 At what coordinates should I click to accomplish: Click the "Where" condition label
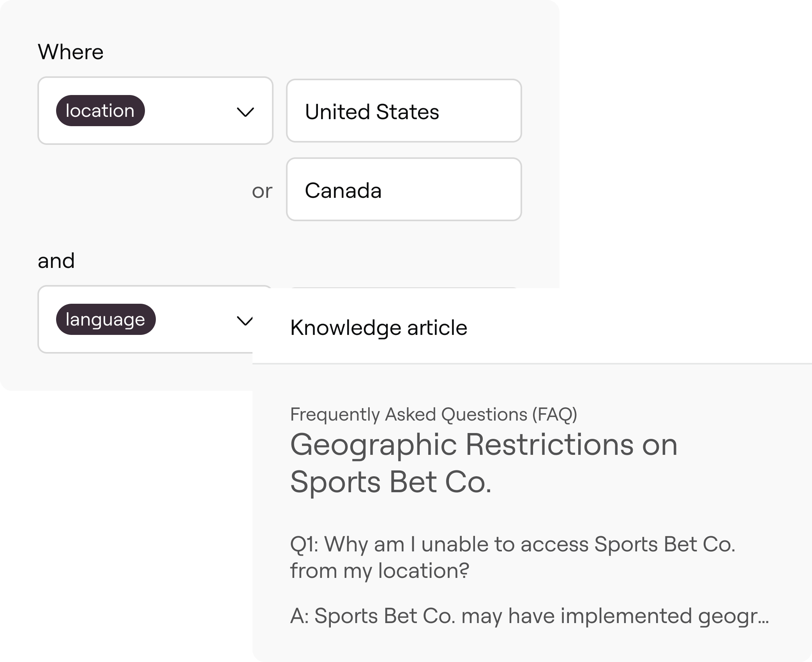(71, 52)
